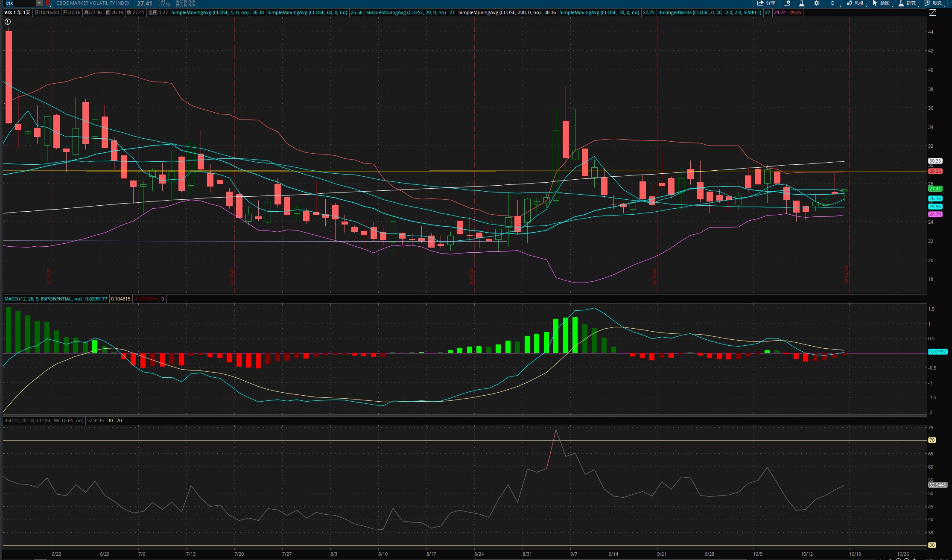Click the range 范围:1.27 value
Image resolution: width=952 pixels, height=560 pixels.
click(x=158, y=12)
